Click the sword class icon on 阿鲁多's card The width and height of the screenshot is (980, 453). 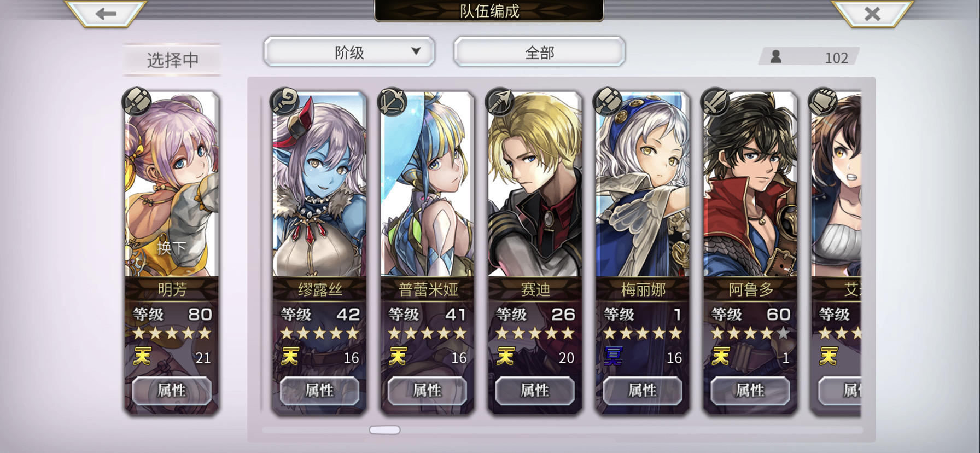[x=715, y=101]
